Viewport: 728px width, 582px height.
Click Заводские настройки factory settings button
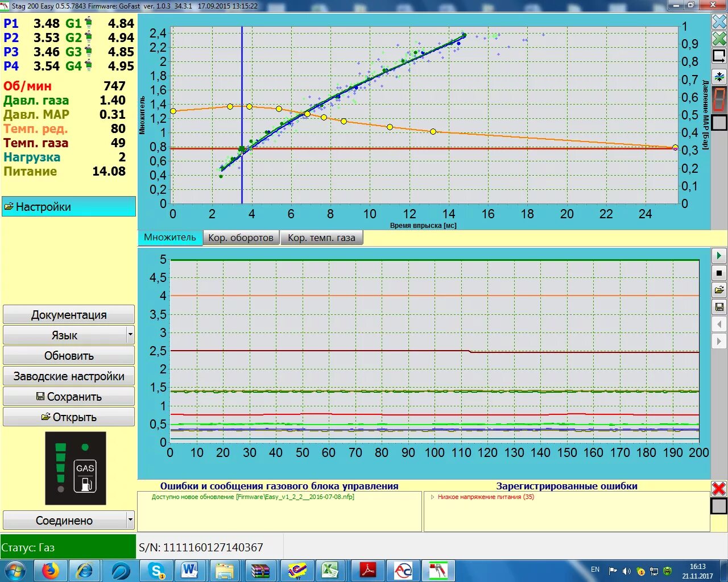point(69,376)
